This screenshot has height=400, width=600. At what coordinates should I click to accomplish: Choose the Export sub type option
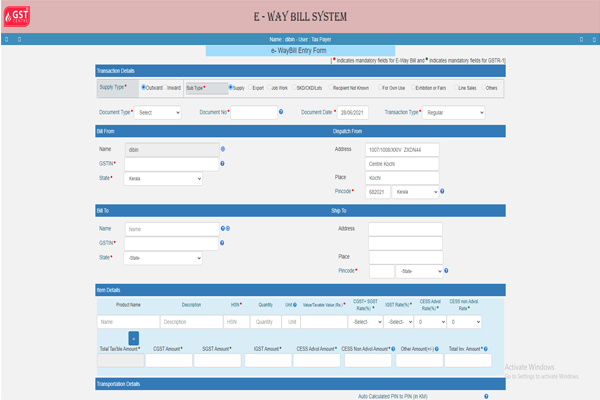[248, 87]
